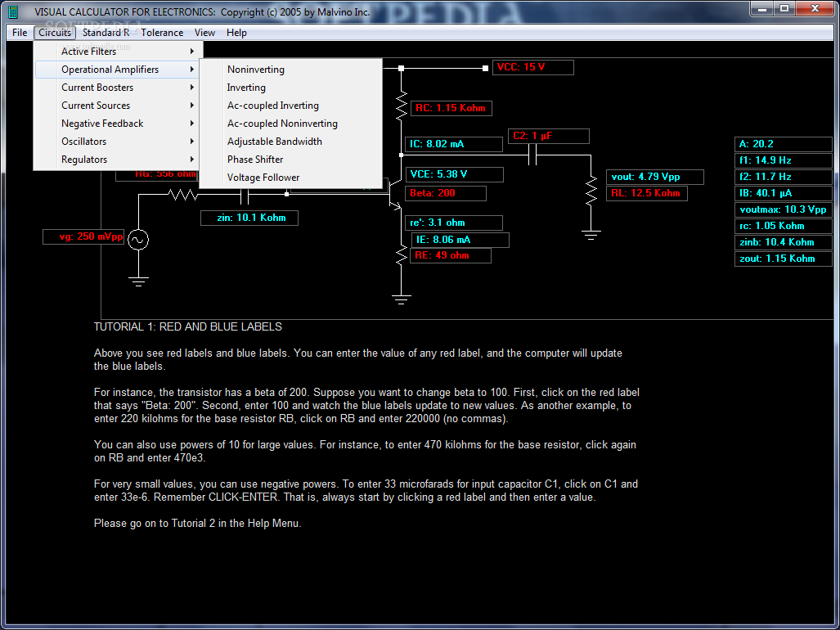Open the Help menu

pyautogui.click(x=236, y=33)
